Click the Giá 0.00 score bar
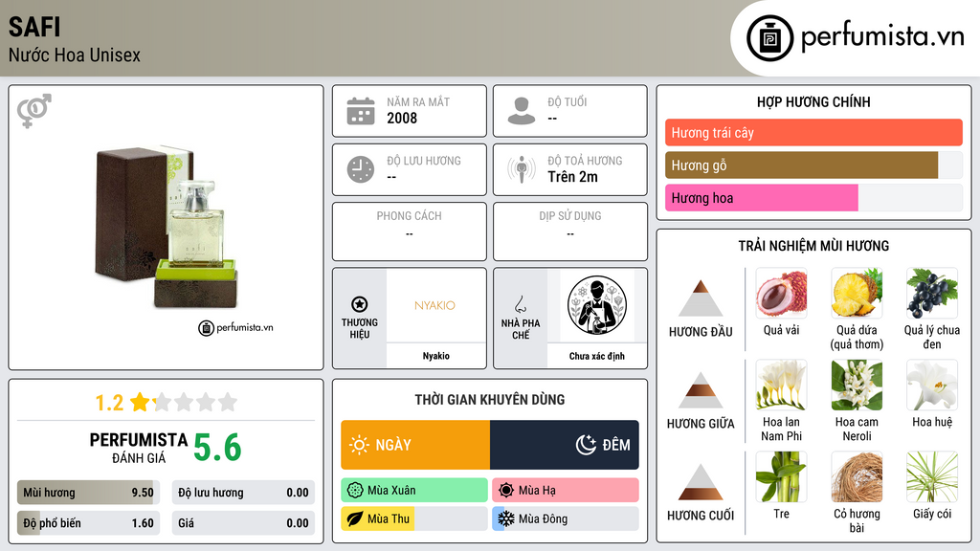The height and width of the screenshot is (551, 980). (243, 523)
